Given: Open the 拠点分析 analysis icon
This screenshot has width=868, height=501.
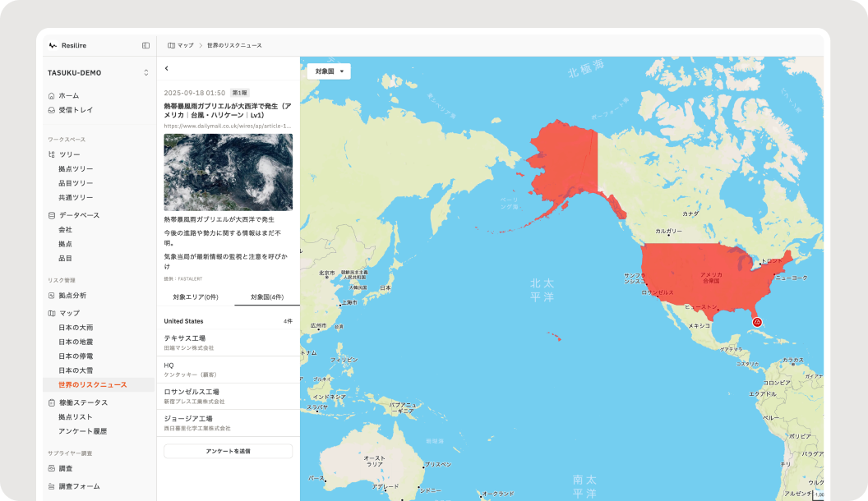Looking at the screenshot, I should [52, 296].
